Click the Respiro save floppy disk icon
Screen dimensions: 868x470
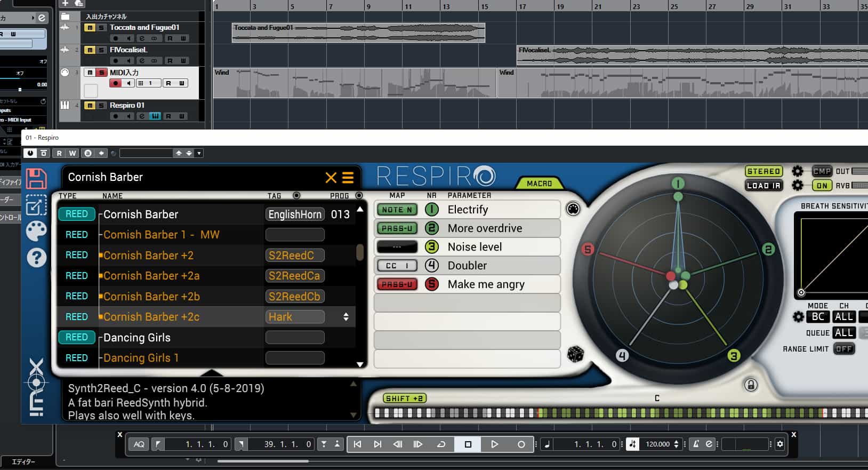[x=36, y=179]
